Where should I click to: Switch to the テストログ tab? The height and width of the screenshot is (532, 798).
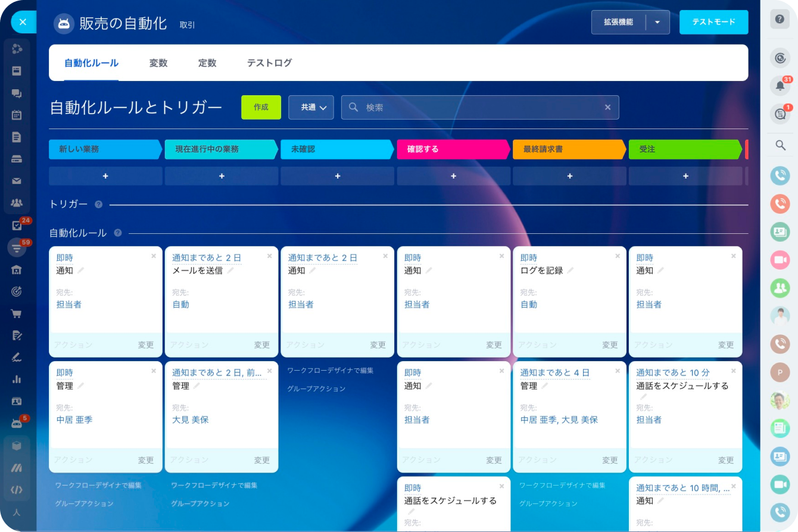(x=269, y=63)
